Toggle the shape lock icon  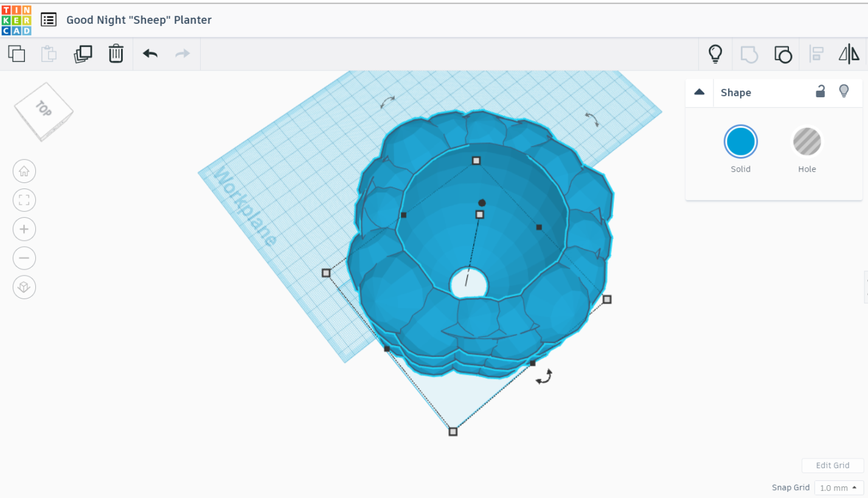click(x=821, y=92)
